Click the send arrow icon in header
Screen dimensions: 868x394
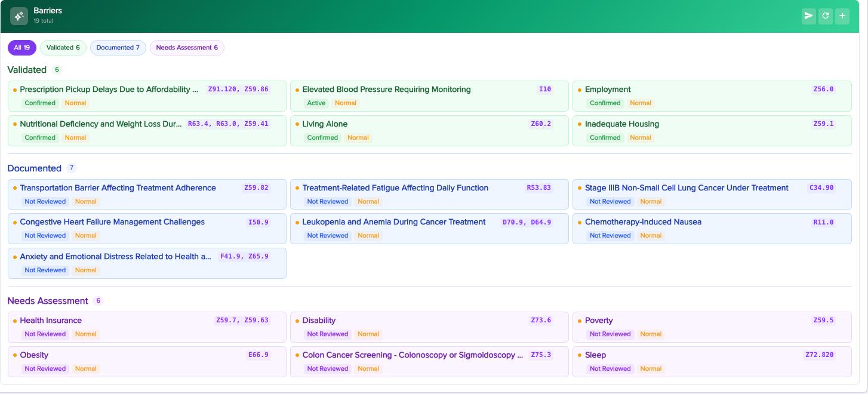(x=809, y=16)
